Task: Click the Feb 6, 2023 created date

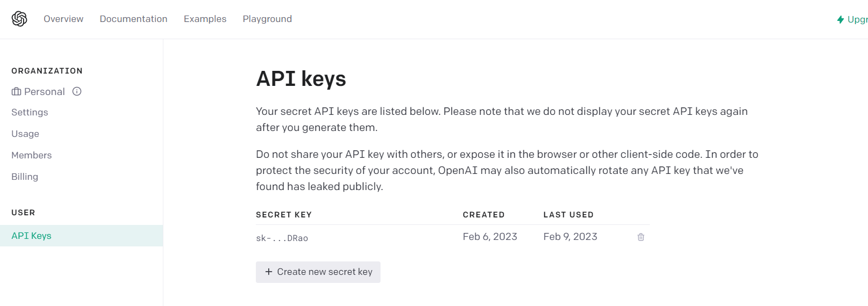Action: point(490,237)
